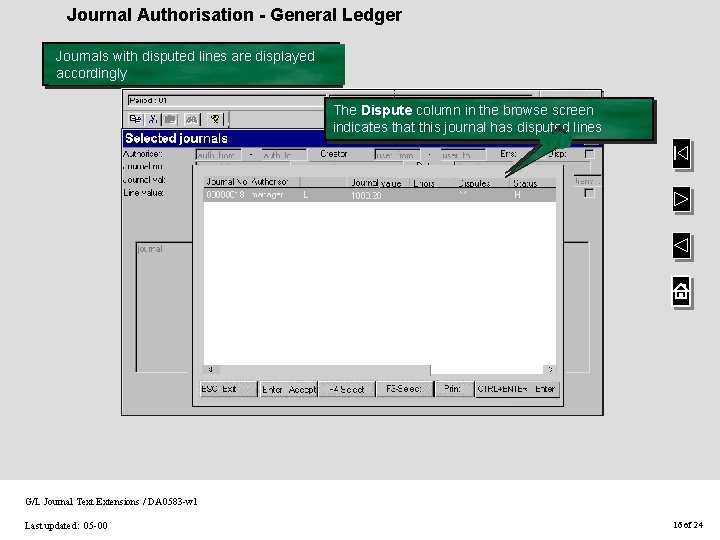Toggle the Disp checkbox
This screenshot has width=720, height=540.
(589, 154)
